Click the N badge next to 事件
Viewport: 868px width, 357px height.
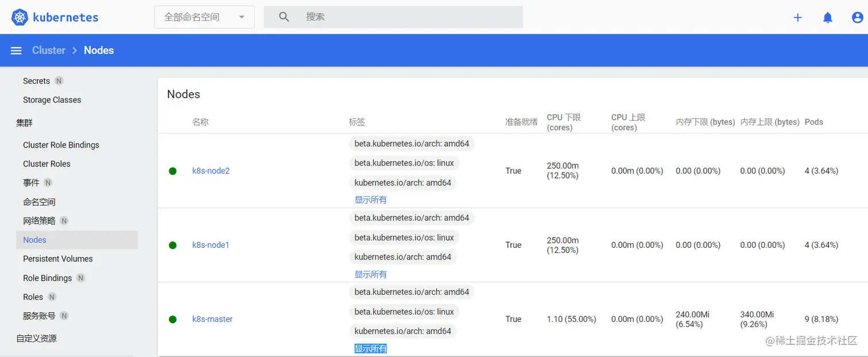point(48,183)
